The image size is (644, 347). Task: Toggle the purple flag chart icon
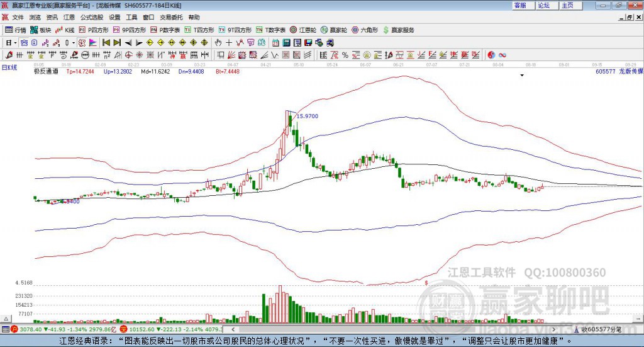pos(93,43)
